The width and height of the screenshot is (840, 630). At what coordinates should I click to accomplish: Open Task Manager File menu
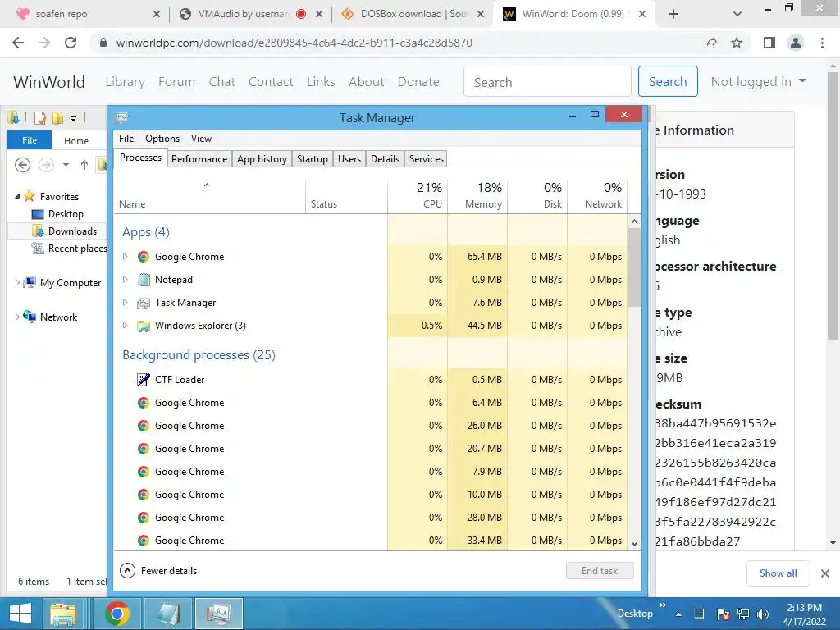[x=126, y=139]
